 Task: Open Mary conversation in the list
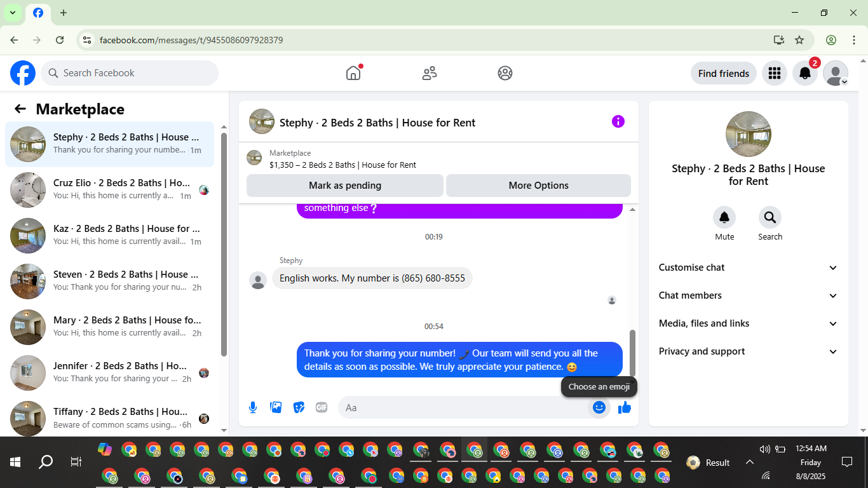[110, 327]
